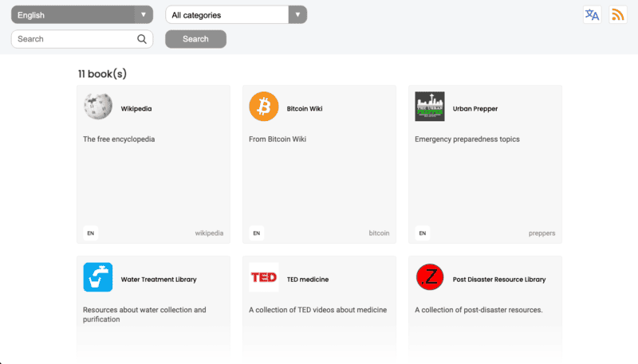Click the Bitcoin Wiki orange logo
The image size is (638, 364).
[x=264, y=107]
